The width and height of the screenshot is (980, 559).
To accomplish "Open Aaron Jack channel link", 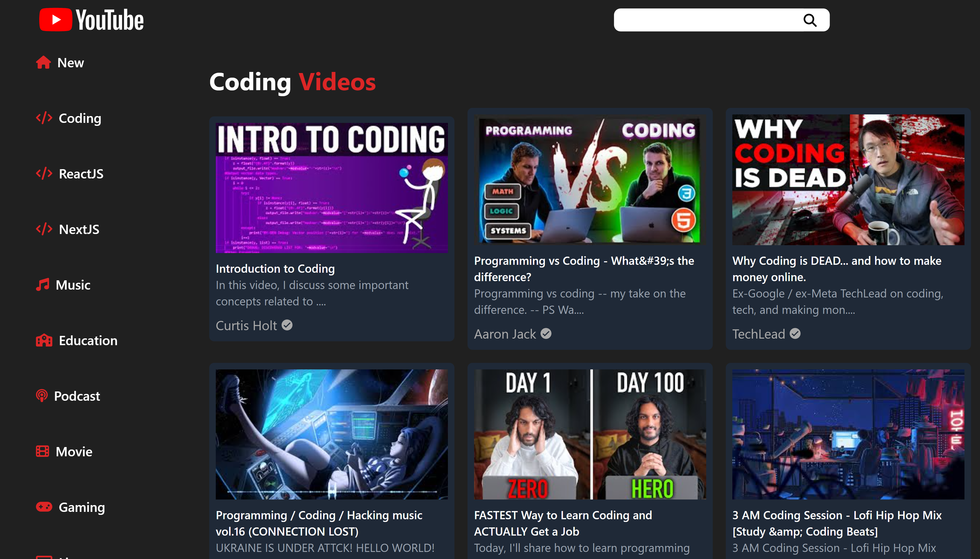I will [505, 334].
